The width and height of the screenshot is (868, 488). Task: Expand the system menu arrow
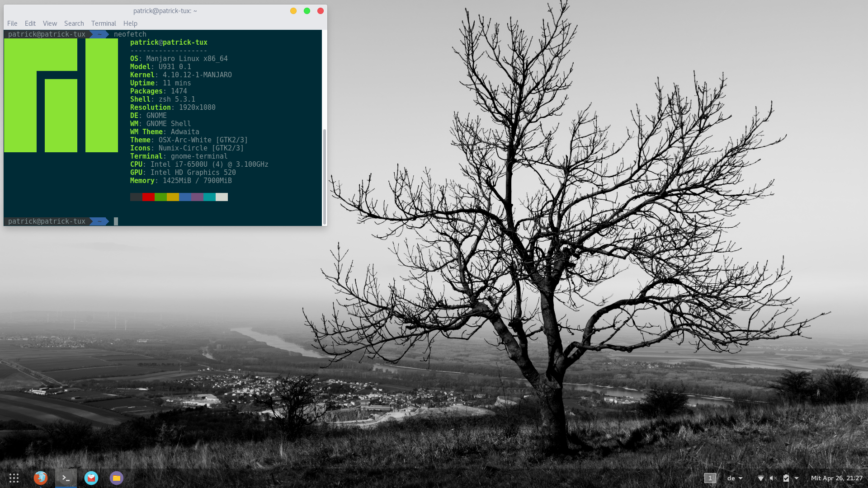(797, 478)
